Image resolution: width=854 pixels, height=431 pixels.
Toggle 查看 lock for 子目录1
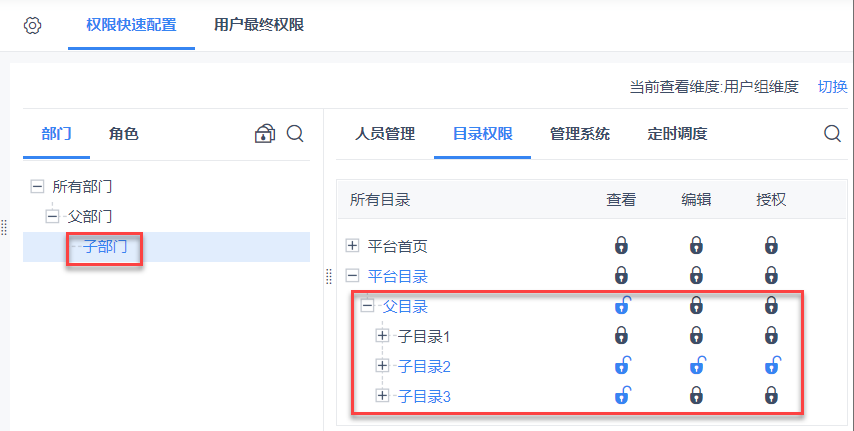(x=621, y=336)
